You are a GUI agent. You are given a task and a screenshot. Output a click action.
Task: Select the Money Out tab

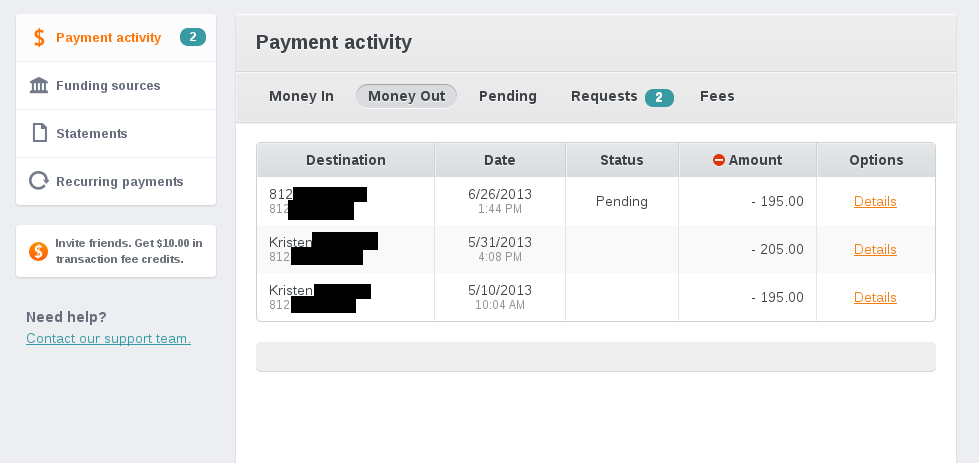click(406, 96)
